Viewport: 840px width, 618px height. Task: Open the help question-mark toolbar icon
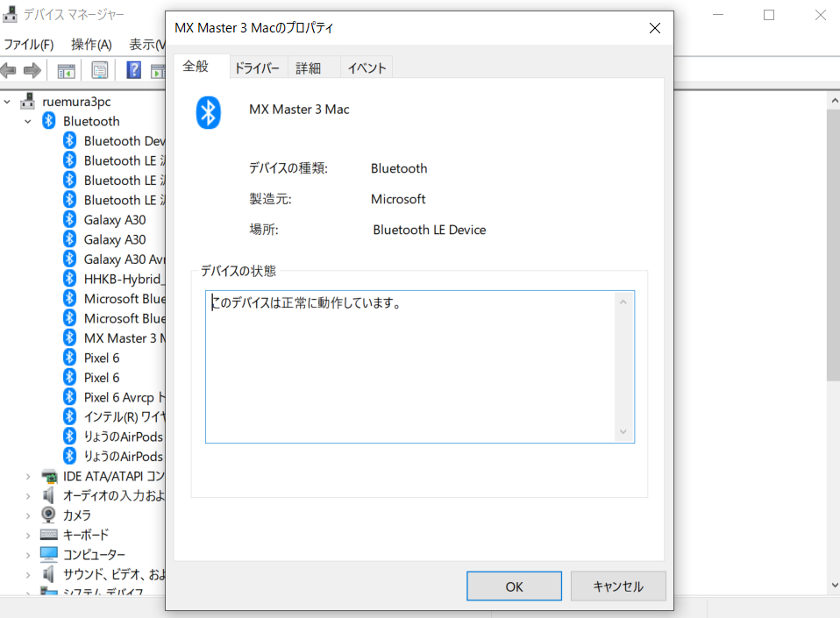[x=133, y=70]
